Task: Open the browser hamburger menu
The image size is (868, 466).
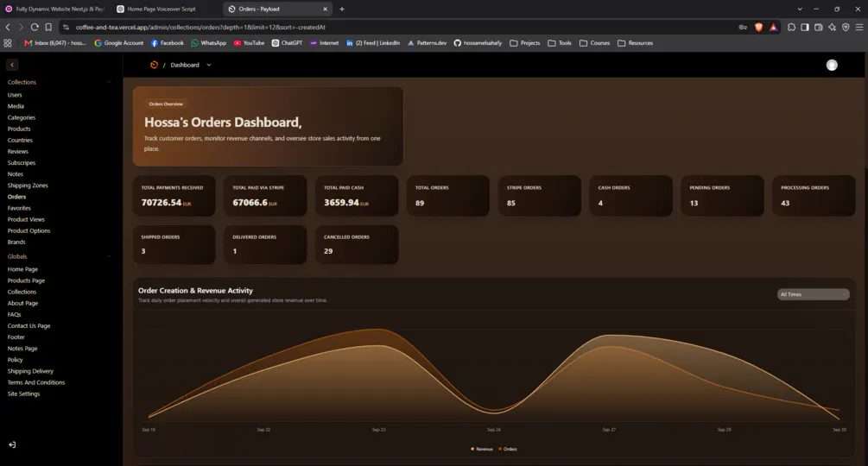Action: click(x=859, y=27)
